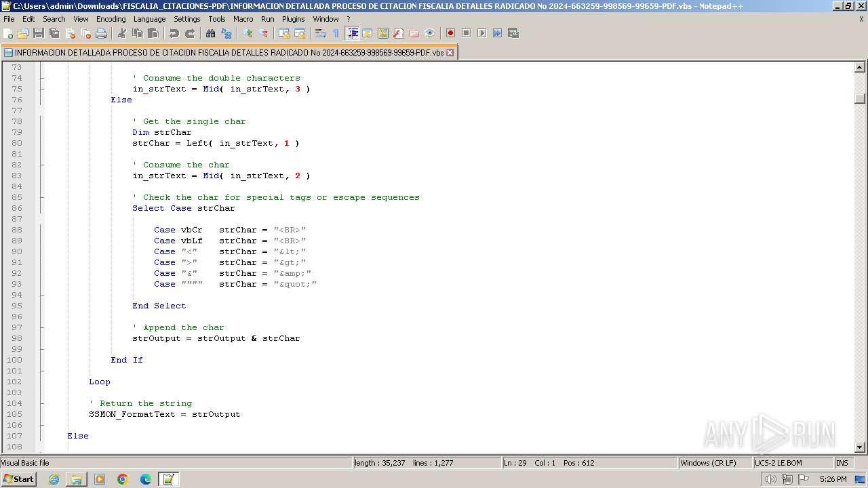Open the user defined language dialog icon
Screen dimensions: 868x488
pyautogui.click(x=368, y=33)
